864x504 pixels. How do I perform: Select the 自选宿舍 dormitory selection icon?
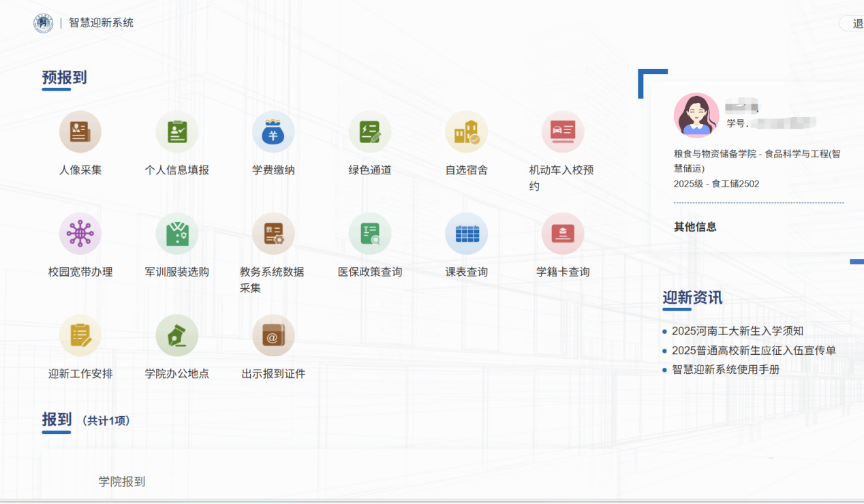click(466, 132)
